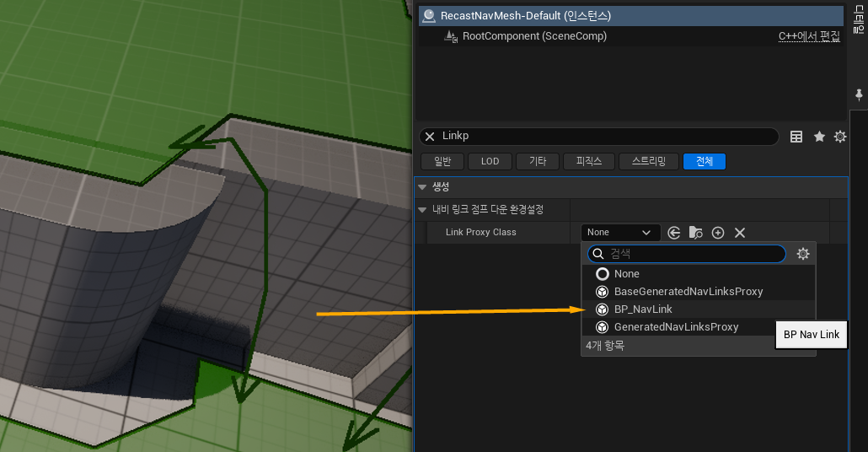Select RootComponent (SceneComp) row
The height and width of the screenshot is (452, 868).
[x=631, y=36]
